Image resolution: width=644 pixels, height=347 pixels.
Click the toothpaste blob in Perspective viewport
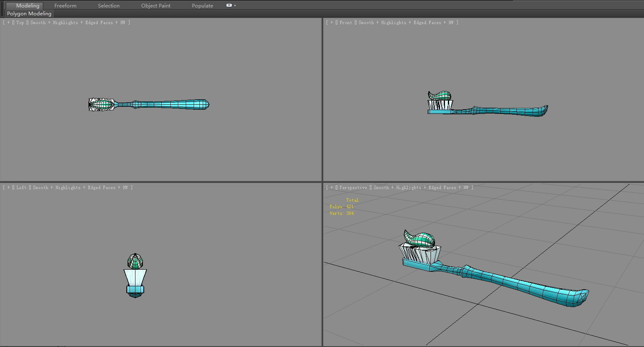(x=420, y=240)
